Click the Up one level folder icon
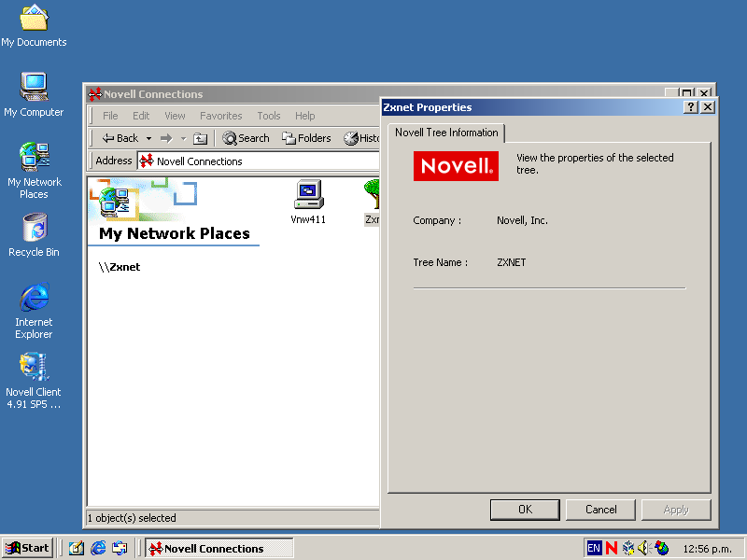 pos(200,138)
